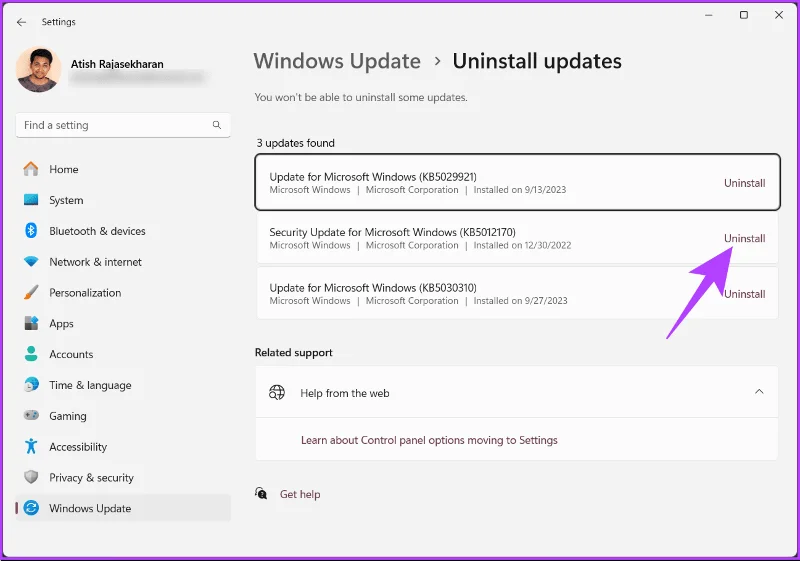This screenshot has height=561, width=800.
Task: Click the search magnifier icon
Action: tap(217, 125)
